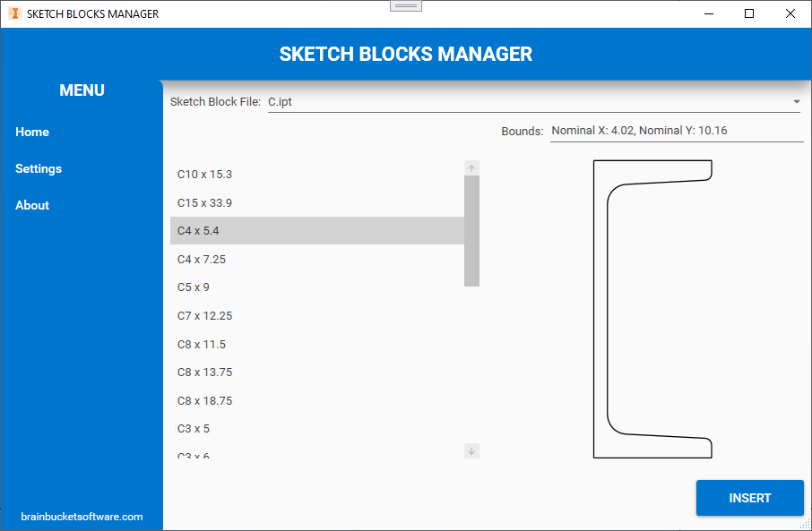This screenshot has height=531, width=812.
Task: Select the C10 x 15.3 block
Action: (x=205, y=175)
